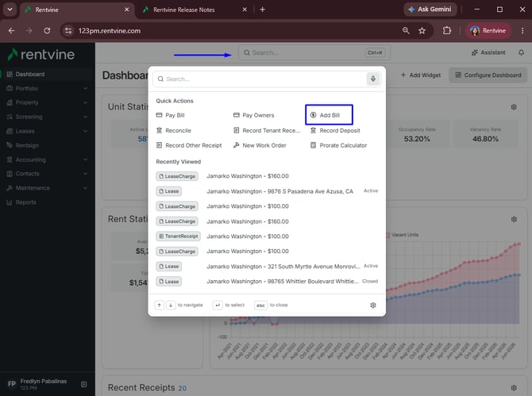This screenshot has height=396, width=532.
Task: Click the browser zoom magnifier icon
Action: (406, 31)
